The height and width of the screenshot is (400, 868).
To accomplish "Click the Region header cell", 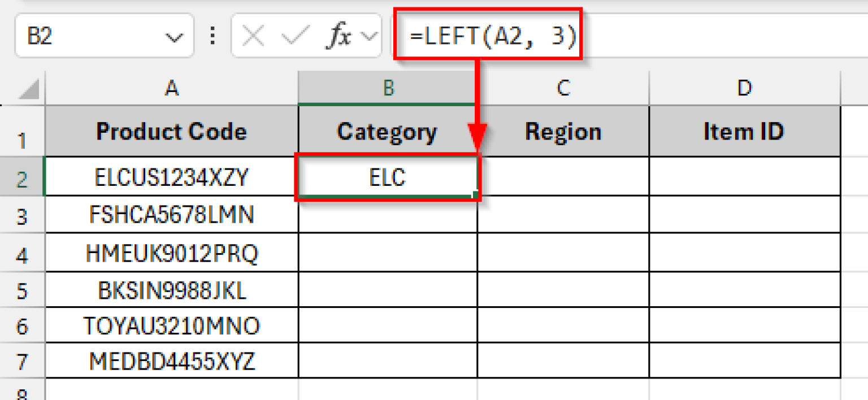I will [563, 132].
